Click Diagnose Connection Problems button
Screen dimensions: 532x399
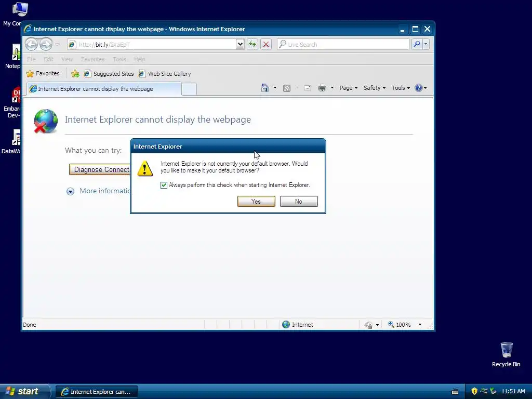click(x=100, y=170)
